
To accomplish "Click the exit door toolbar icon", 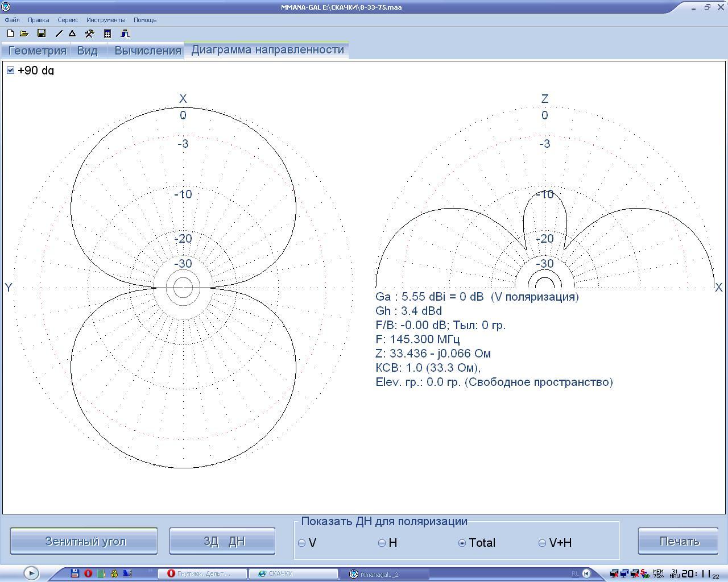I will (x=125, y=34).
